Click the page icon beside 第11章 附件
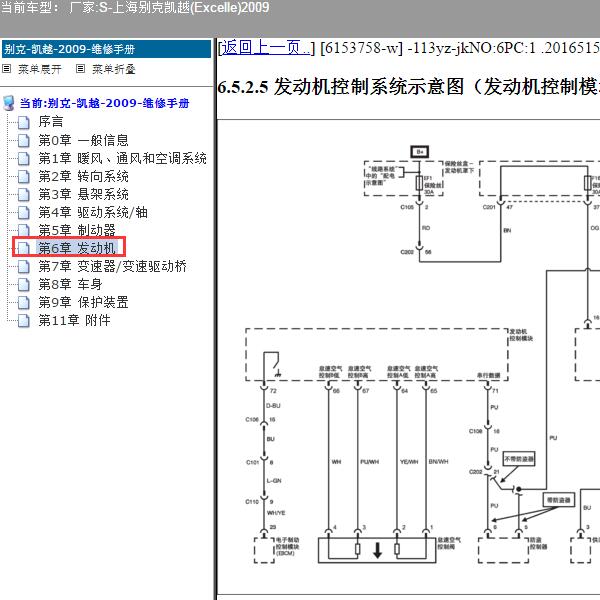The height and width of the screenshot is (600, 600). (23, 320)
